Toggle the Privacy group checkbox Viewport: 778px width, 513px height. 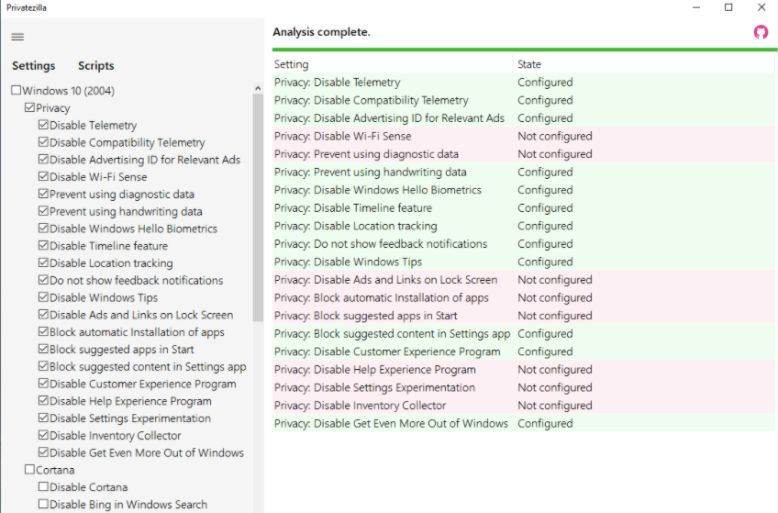point(30,107)
